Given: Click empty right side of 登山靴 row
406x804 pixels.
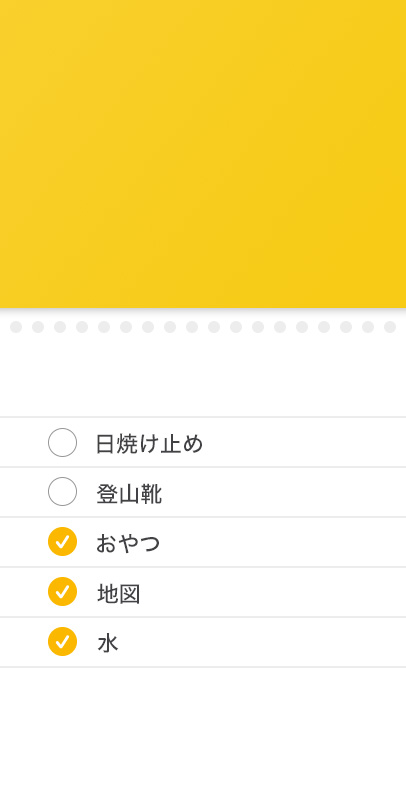Looking at the screenshot, I should tap(285, 492).
